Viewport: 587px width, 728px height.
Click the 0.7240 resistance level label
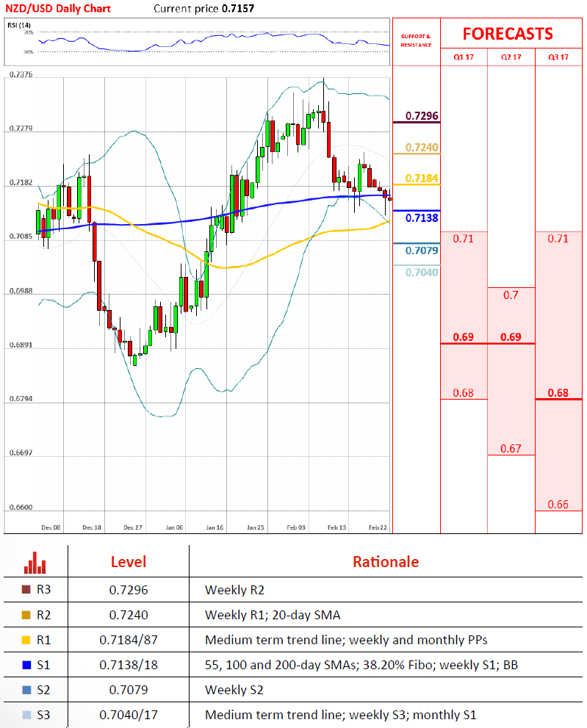(x=422, y=147)
